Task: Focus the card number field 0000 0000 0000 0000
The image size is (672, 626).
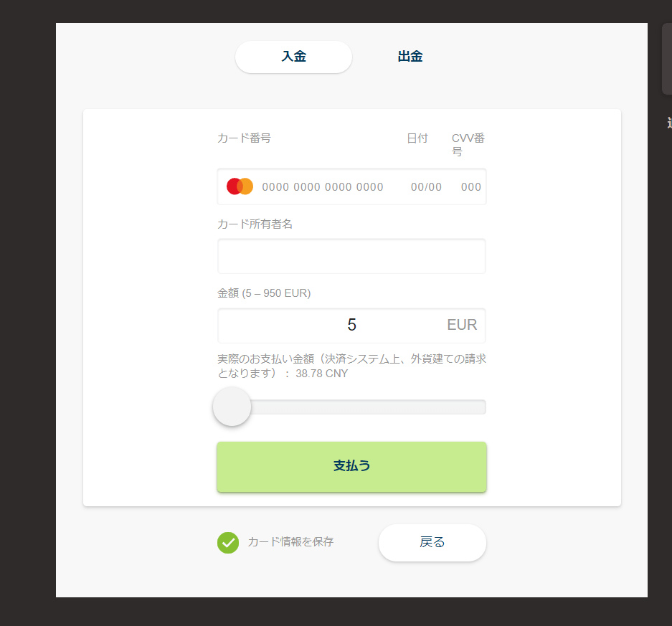Action: (x=322, y=187)
